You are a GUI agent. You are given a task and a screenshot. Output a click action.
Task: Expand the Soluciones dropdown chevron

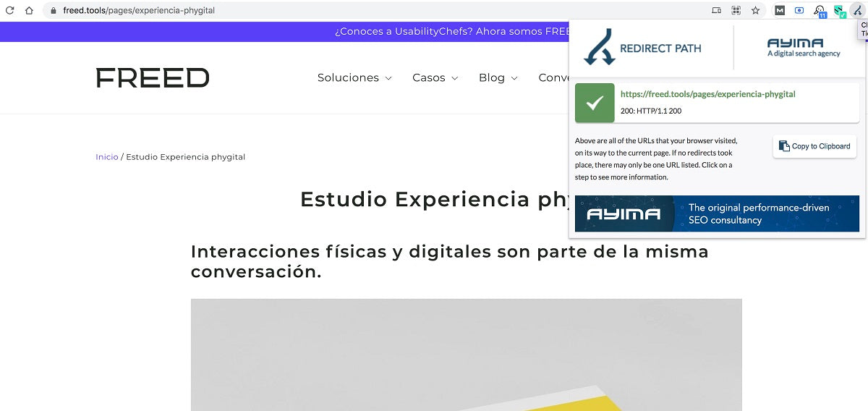(388, 78)
